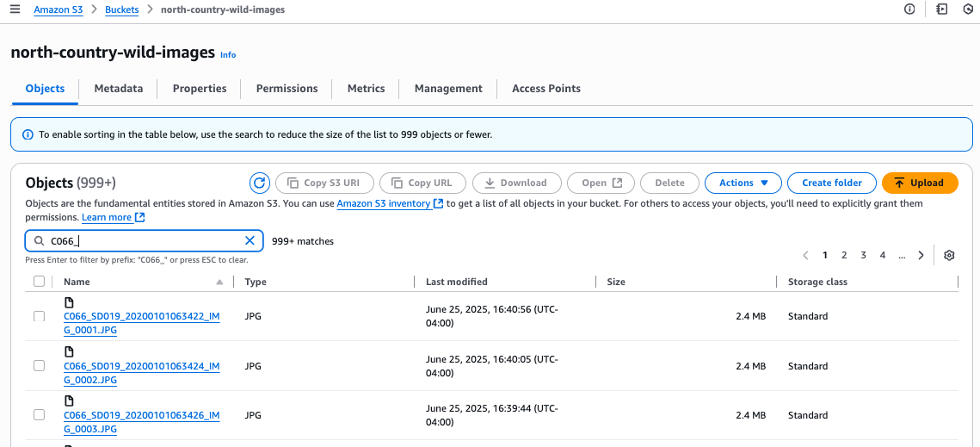Click the '999+ matches' text
Screen dimensions: 980x447
point(303,241)
